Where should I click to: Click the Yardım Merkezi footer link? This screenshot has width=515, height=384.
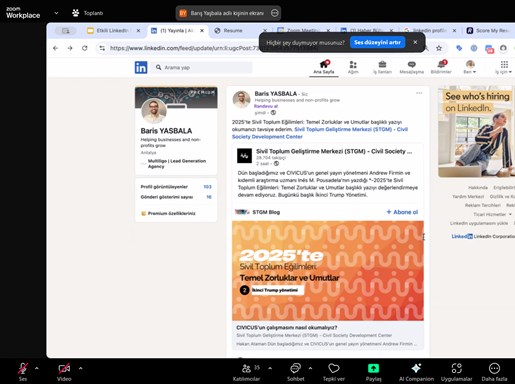coord(468,197)
